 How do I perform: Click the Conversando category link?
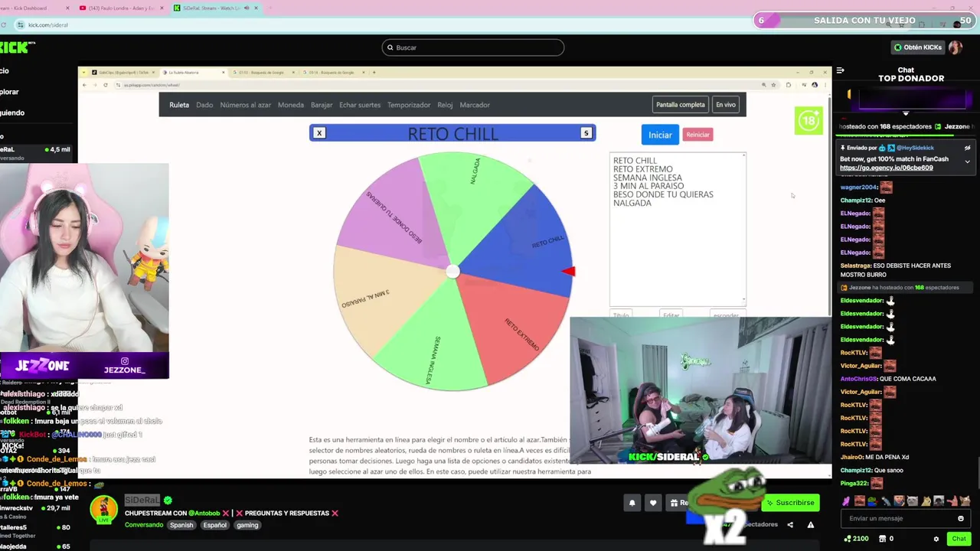click(x=144, y=525)
